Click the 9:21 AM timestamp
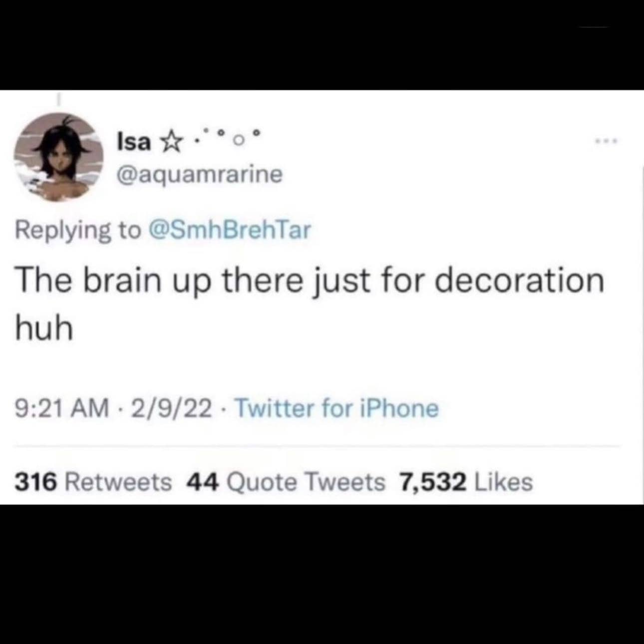 [x=62, y=408]
